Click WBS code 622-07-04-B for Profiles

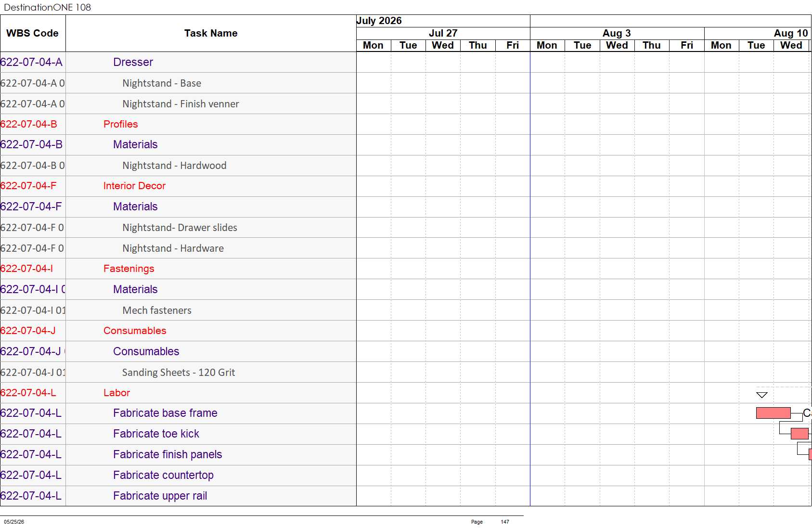[x=28, y=124]
